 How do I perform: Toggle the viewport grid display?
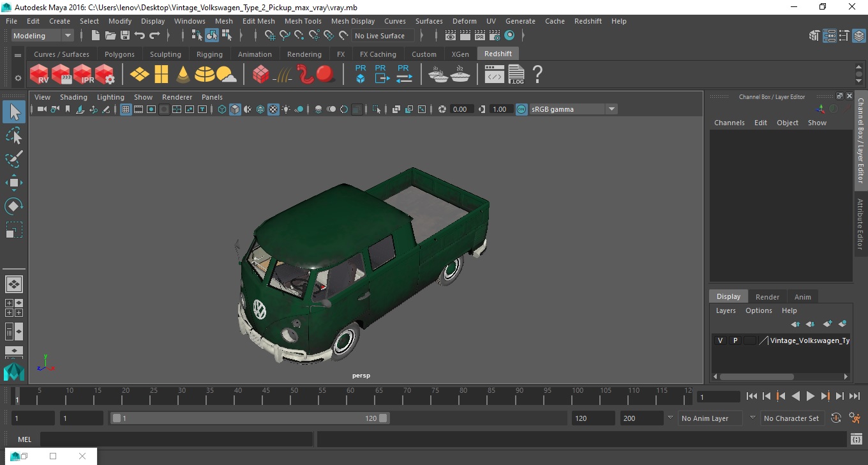[126, 109]
